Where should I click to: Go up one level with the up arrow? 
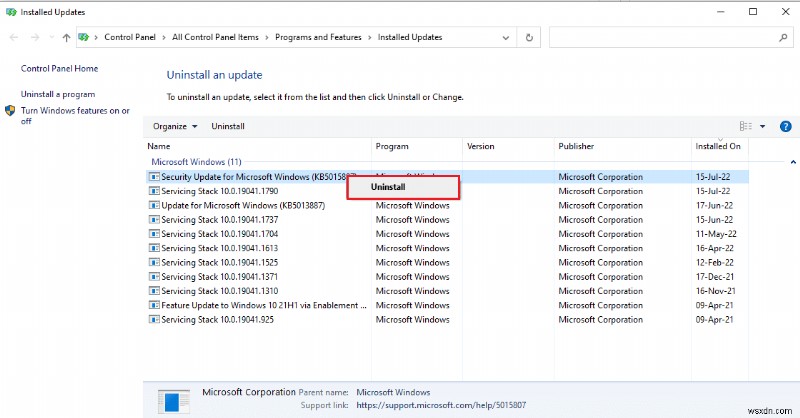[x=66, y=37]
